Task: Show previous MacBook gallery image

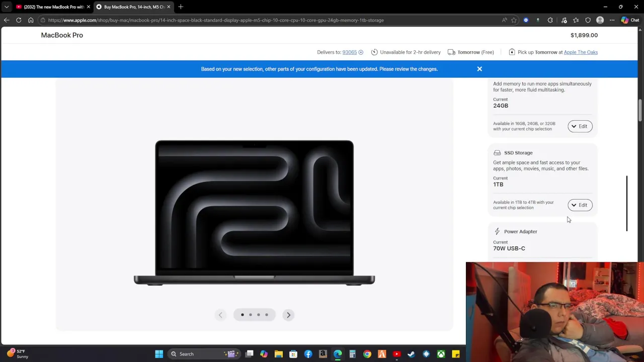Action: click(x=220, y=315)
